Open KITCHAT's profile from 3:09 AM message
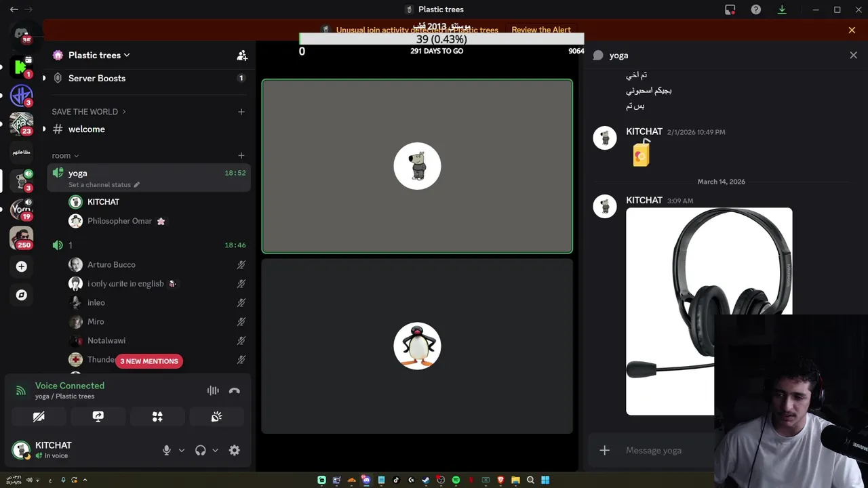The height and width of the screenshot is (488, 868). (604, 205)
